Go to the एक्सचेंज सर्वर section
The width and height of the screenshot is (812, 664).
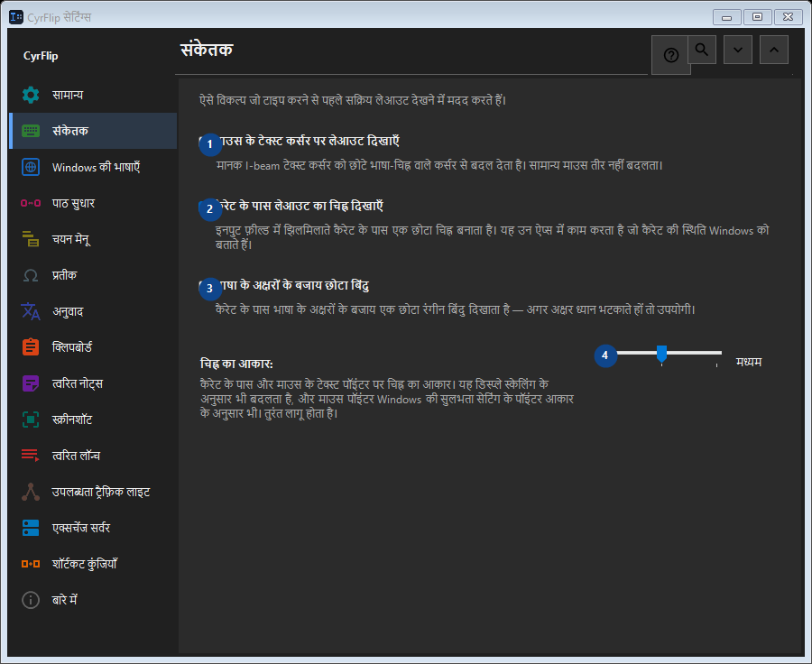(x=93, y=528)
